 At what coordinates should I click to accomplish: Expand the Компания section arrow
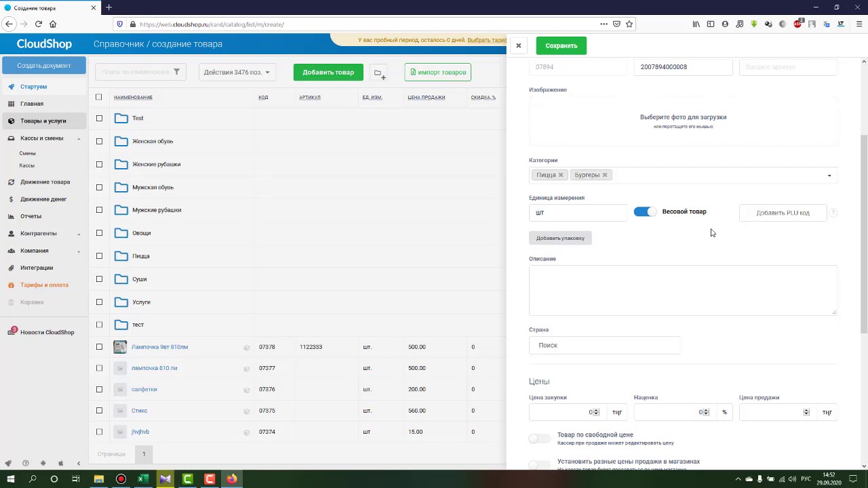[79, 251]
